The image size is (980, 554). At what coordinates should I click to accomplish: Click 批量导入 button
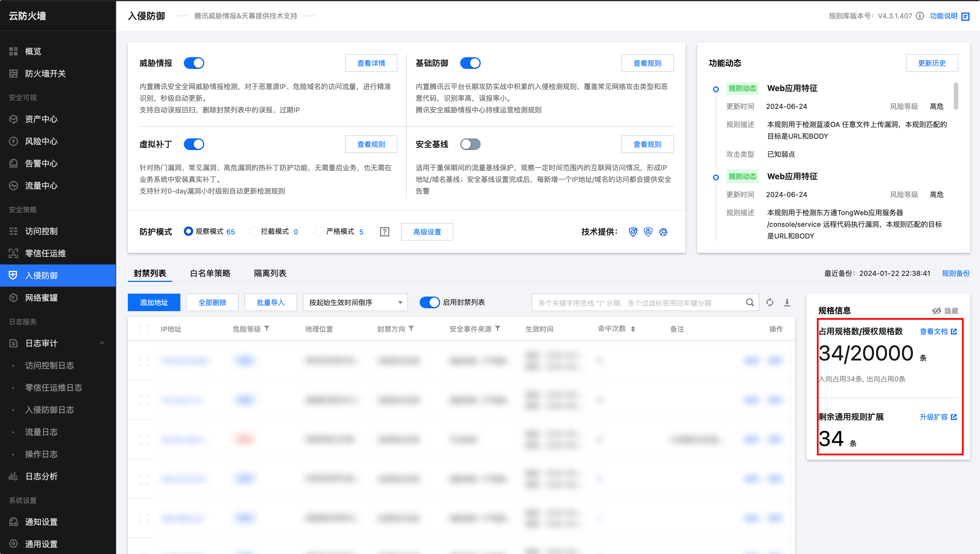(x=271, y=302)
